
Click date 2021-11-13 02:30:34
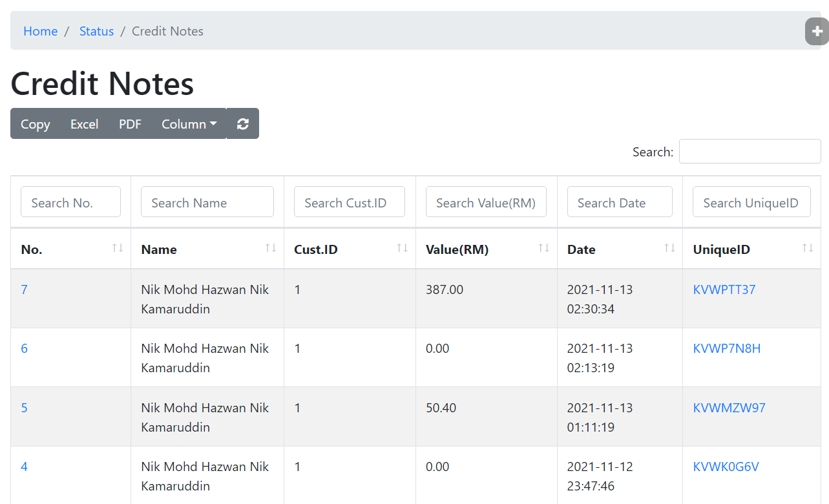pos(600,299)
